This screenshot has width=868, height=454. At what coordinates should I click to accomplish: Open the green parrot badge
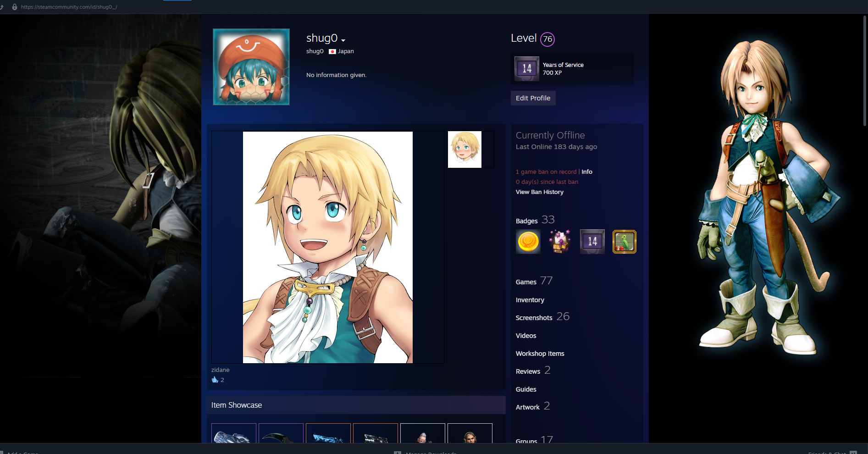tap(625, 242)
